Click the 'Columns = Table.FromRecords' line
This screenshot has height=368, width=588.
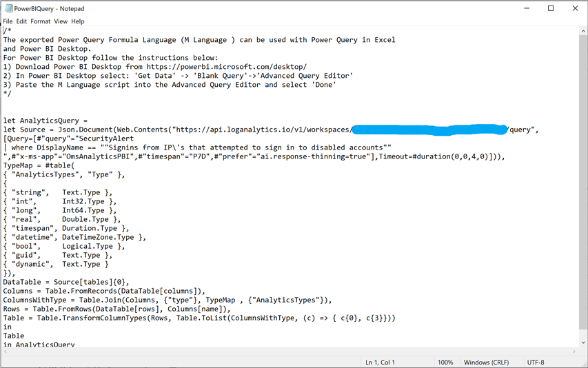coord(104,292)
